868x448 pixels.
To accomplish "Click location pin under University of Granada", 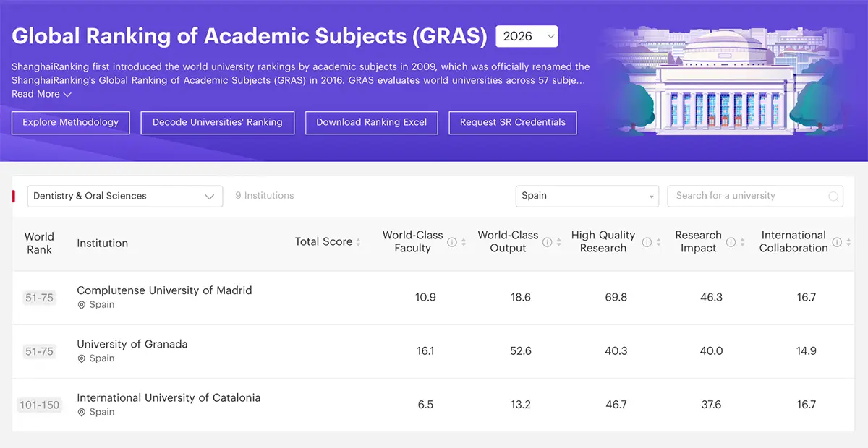I will [x=82, y=358].
